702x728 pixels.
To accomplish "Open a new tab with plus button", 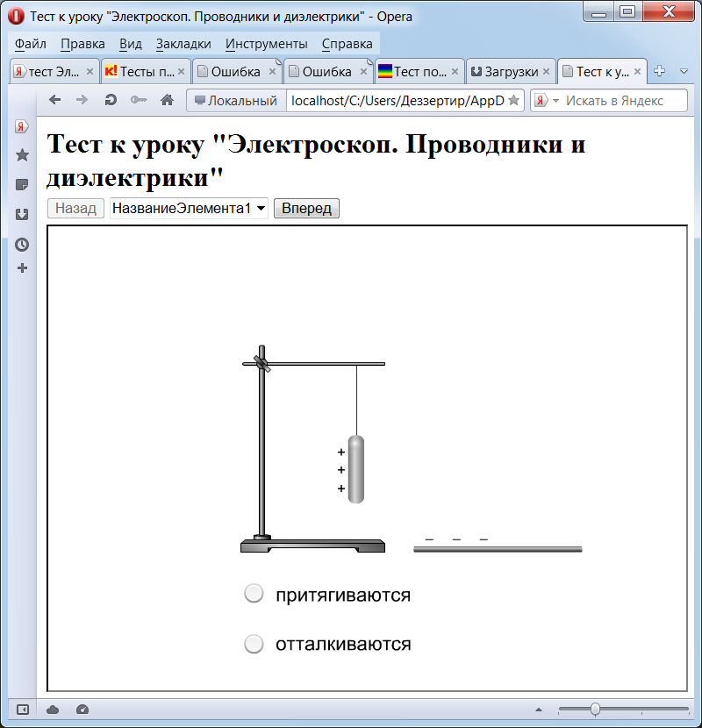I will 659,71.
